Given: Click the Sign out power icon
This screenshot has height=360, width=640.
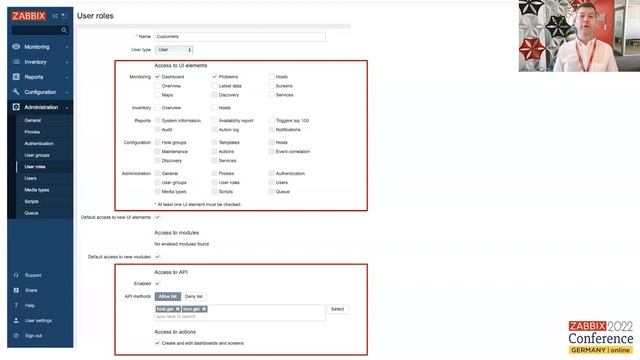Looking at the screenshot, I should coord(16,336).
